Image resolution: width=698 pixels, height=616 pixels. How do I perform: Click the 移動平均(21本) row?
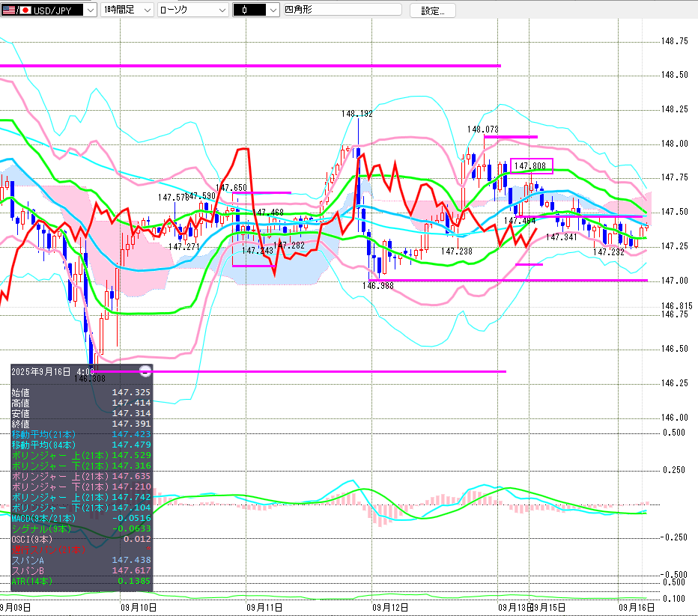81,434
